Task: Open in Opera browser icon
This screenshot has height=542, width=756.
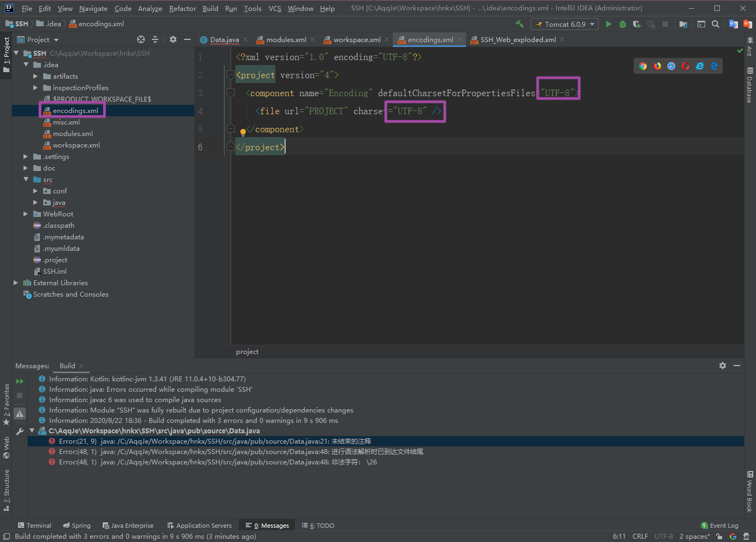Action: click(686, 66)
